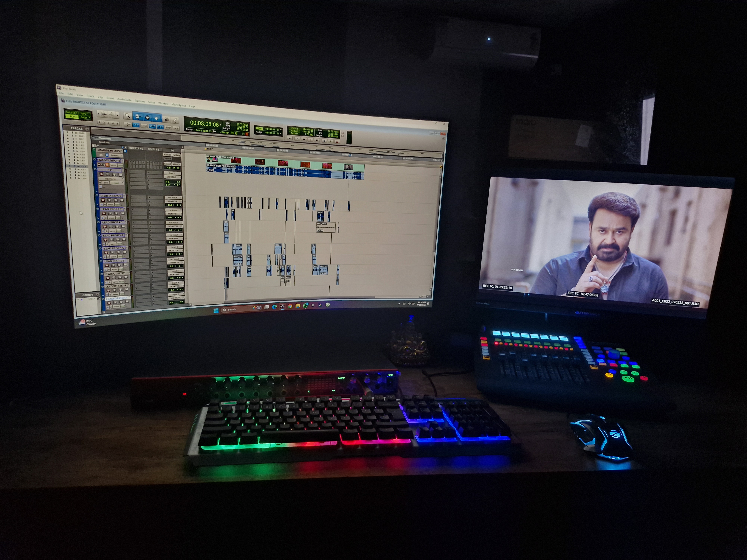This screenshot has width=747, height=560.
Task: Solo the LEAD PROPS 2 track
Action: pyautogui.click(x=117, y=213)
